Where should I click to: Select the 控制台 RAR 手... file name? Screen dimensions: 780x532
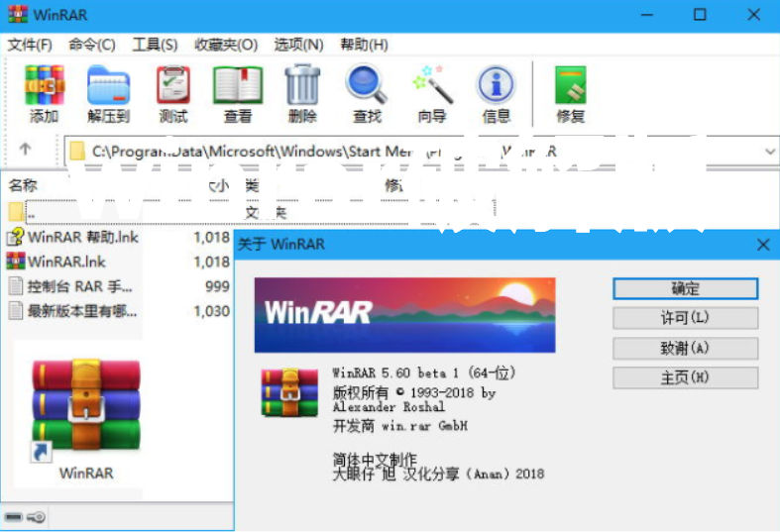pyautogui.click(x=79, y=286)
